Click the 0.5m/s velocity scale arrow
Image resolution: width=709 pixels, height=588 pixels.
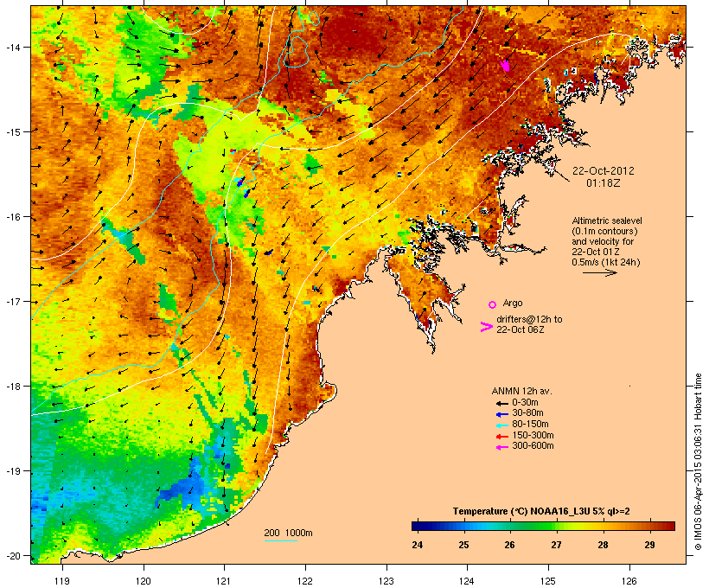[599, 272]
